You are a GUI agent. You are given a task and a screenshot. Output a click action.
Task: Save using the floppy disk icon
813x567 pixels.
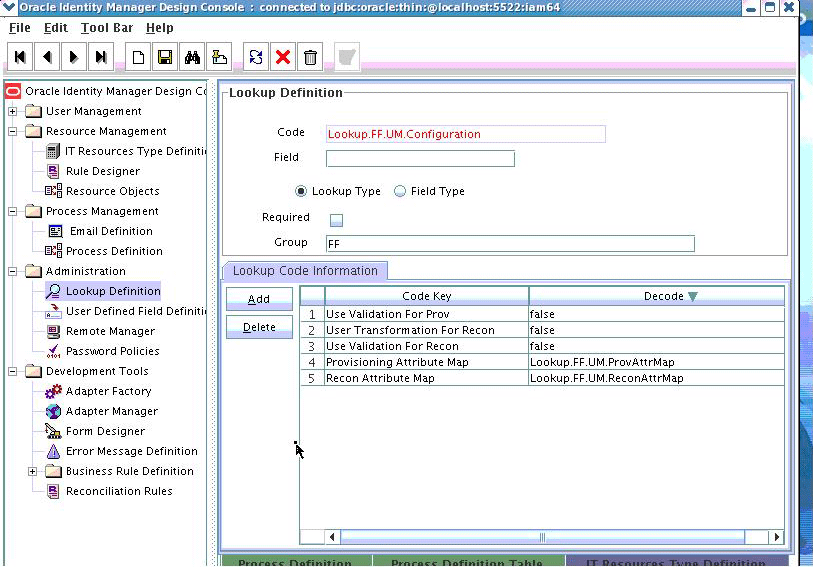[x=165, y=56]
